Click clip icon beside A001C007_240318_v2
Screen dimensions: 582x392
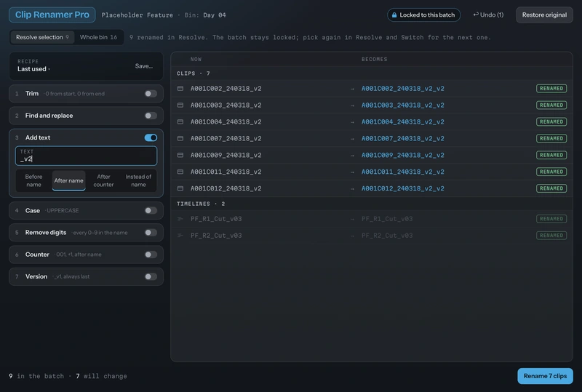coord(180,138)
